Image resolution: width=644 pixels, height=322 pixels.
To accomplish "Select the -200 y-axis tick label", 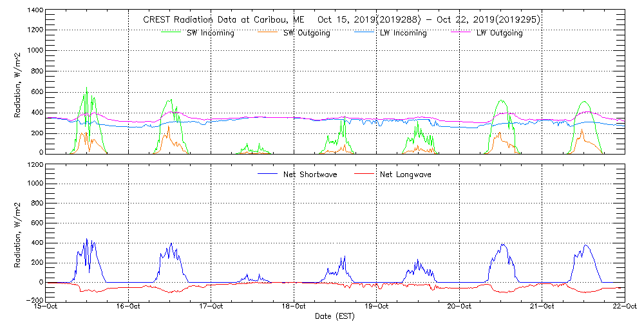I will [35, 301].
